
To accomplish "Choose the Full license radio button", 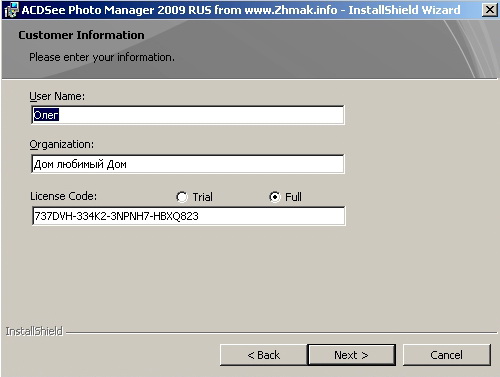I will tap(275, 197).
